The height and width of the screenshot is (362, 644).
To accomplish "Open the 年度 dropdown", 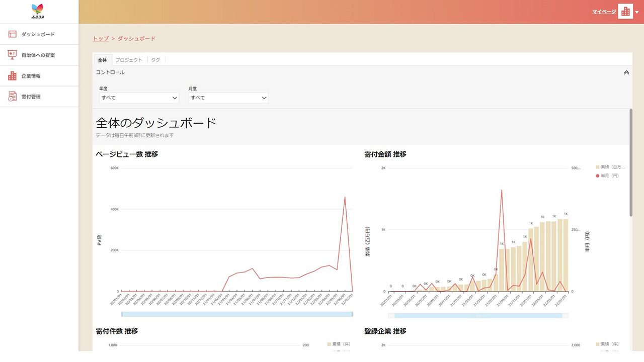I will tap(139, 98).
